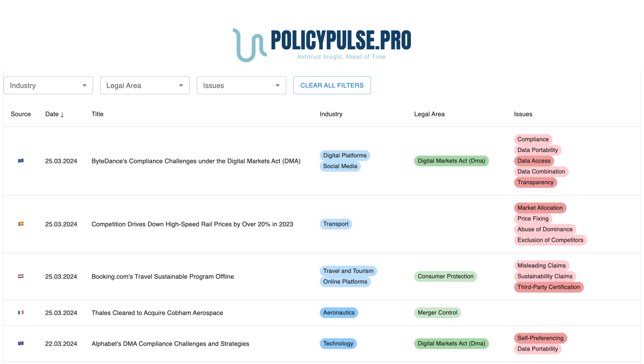The height and width of the screenshot is (364, 644).
Task: Click the EU flag icon for the ByteDance row
Action: click(x=21, y=161)
